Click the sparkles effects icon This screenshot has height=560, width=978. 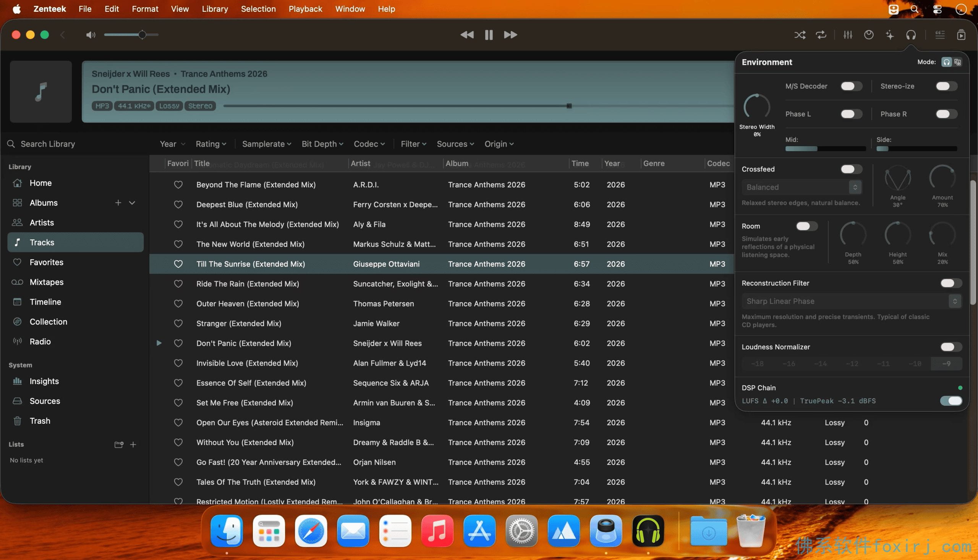(x=889, y=35)
